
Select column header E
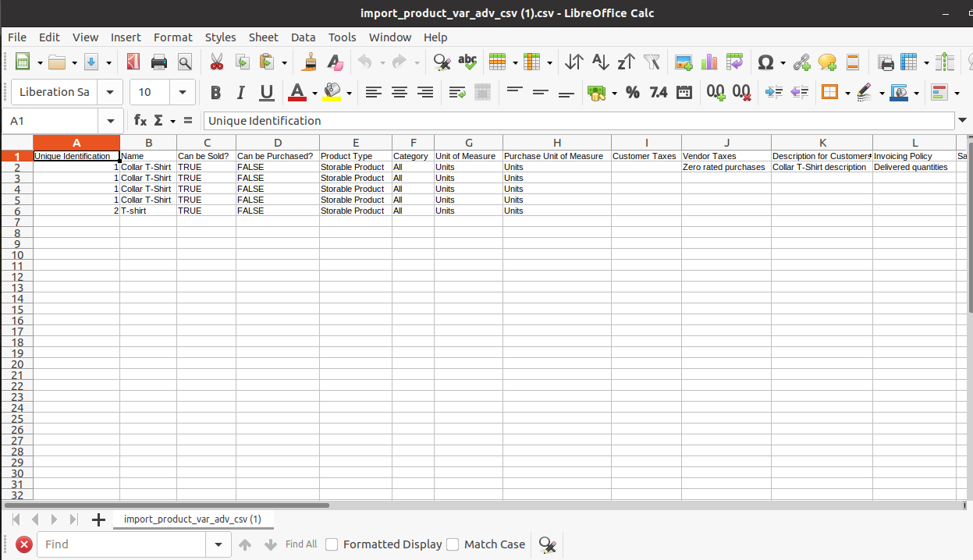(356, 143)
